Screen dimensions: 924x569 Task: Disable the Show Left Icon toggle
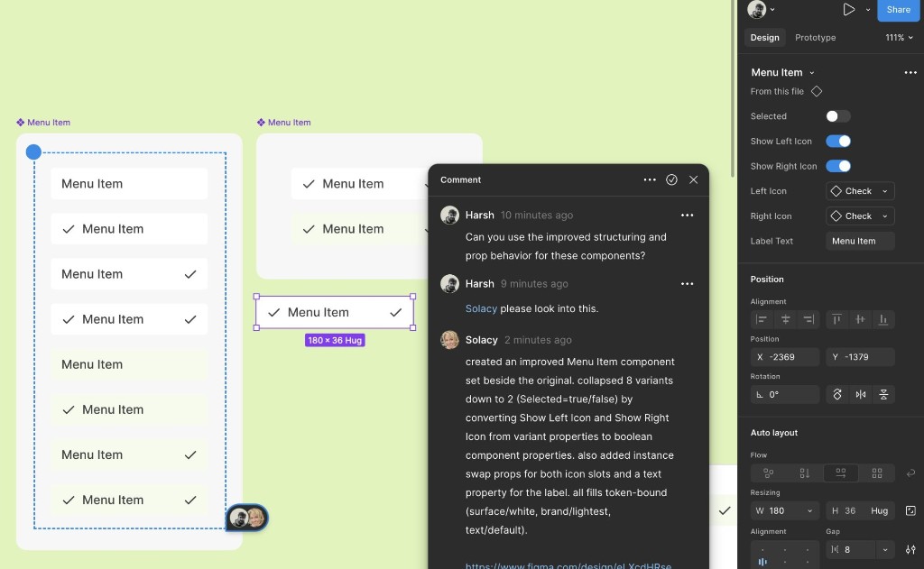[839, 141]
